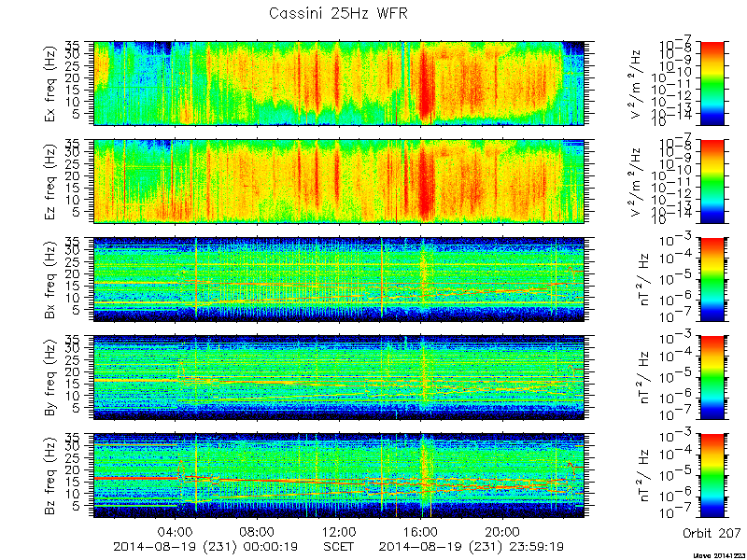Click the 20:00 time axis label
This screenshot has width=747, height=560.
coord(502,531)
